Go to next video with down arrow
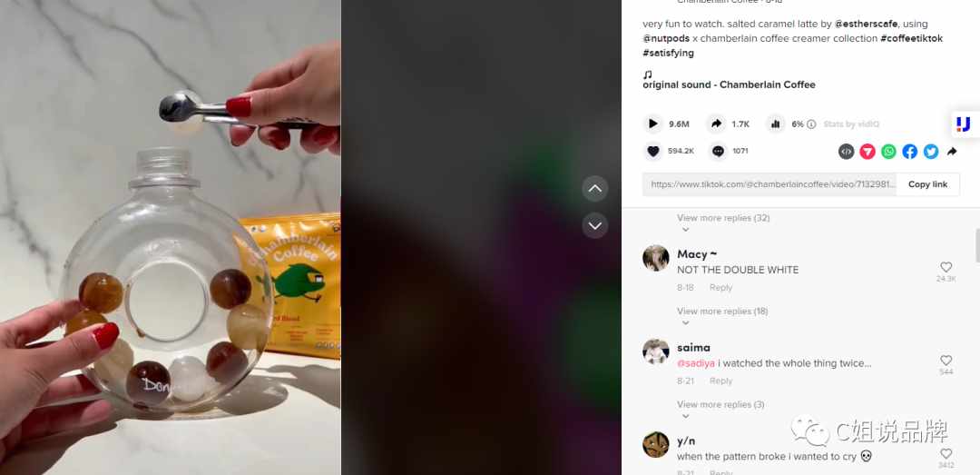This screenshot has width=980, height=475. coord(595,225)
